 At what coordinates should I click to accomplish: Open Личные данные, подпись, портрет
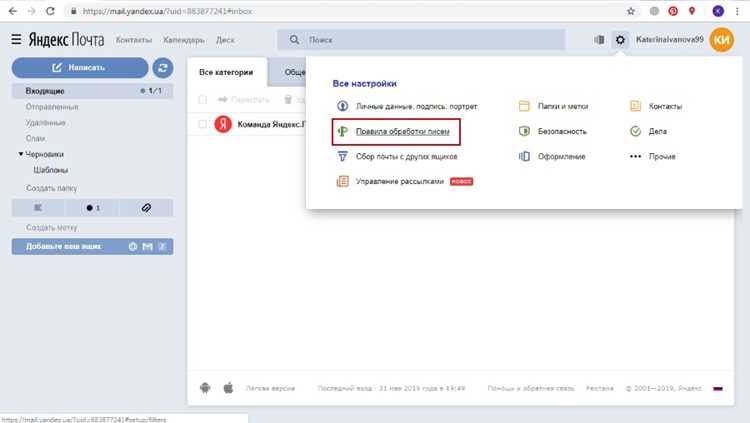(416, 106)
